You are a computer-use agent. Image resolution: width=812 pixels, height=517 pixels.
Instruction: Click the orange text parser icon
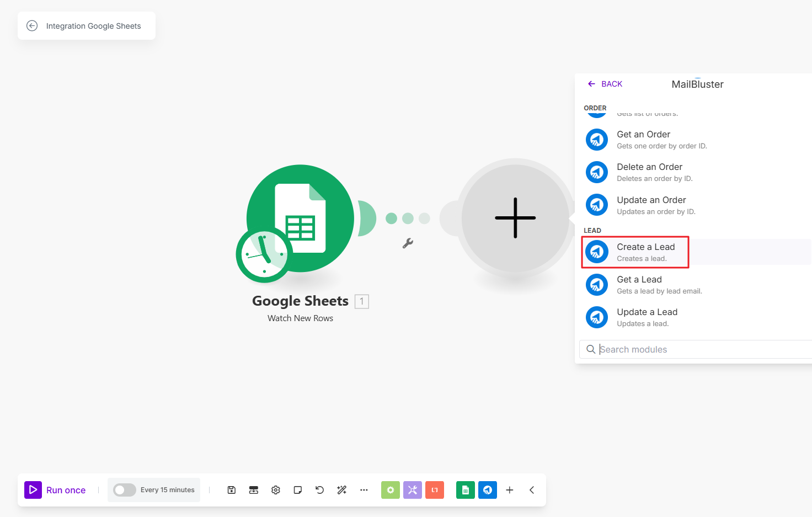click(435, 490)
